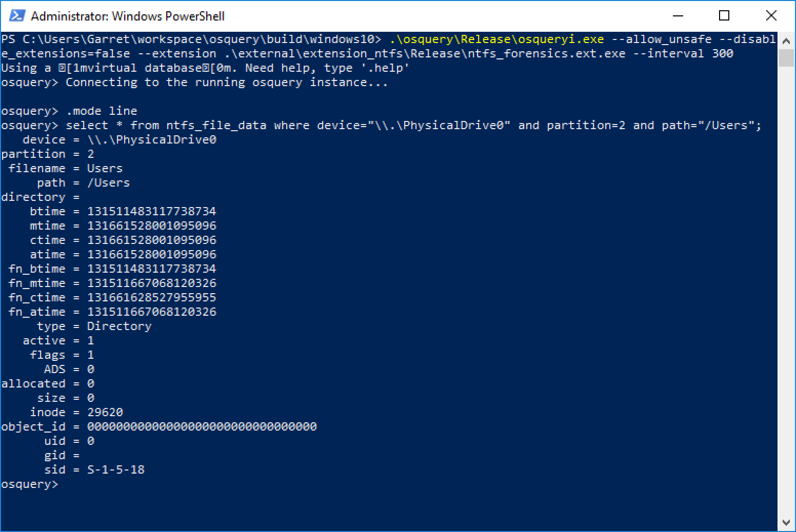Click the '.mode line' command text
The height and width of the screenshot is (532, 796).
[102, 111]
